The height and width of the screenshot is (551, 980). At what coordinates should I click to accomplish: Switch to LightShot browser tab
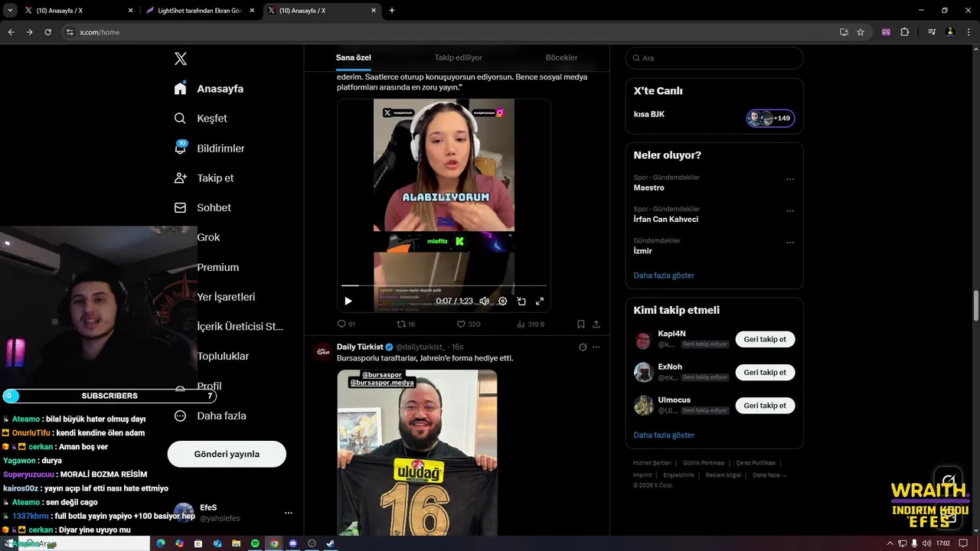coord(199,11)
